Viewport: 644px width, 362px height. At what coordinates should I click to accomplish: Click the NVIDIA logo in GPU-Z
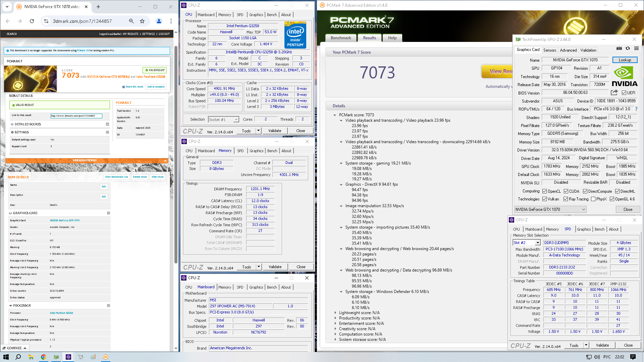624,77
